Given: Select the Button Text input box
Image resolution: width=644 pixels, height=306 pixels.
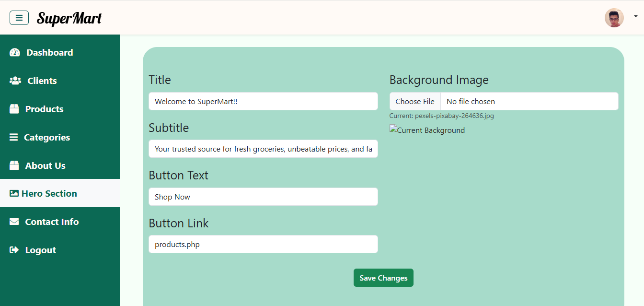Looking at the screenshot, I should 263,197.
